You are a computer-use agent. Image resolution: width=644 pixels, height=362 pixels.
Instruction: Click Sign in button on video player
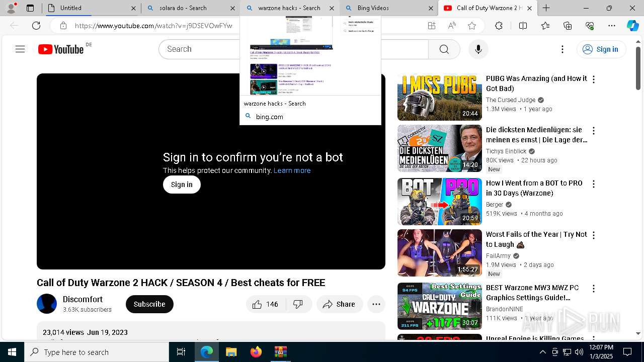(182, 185)
